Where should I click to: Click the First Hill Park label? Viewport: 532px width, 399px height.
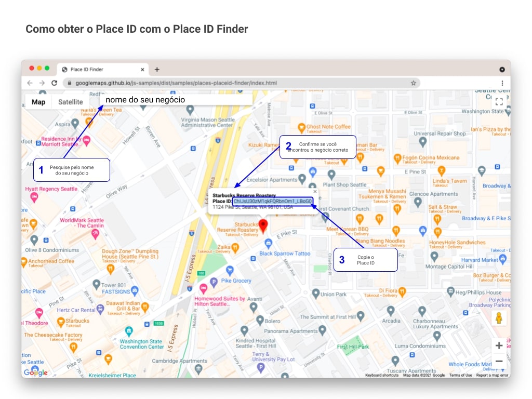click(x=353, y=347)
